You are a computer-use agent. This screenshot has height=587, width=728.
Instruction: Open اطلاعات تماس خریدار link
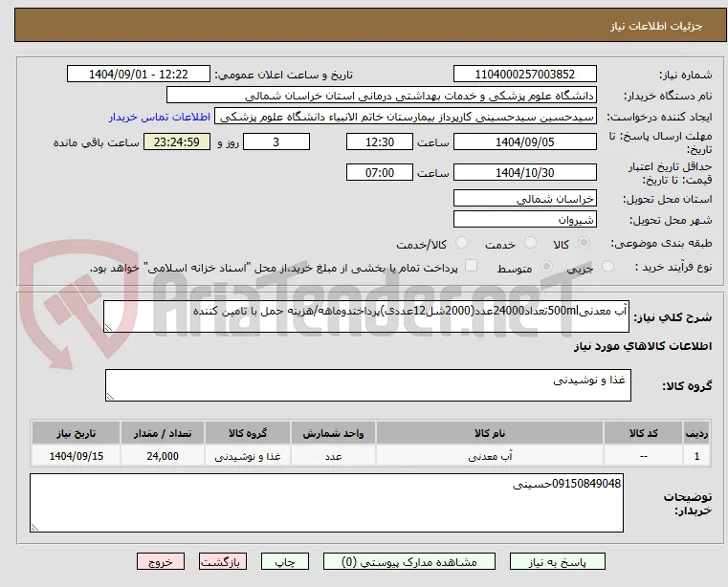tap(160, 117)
